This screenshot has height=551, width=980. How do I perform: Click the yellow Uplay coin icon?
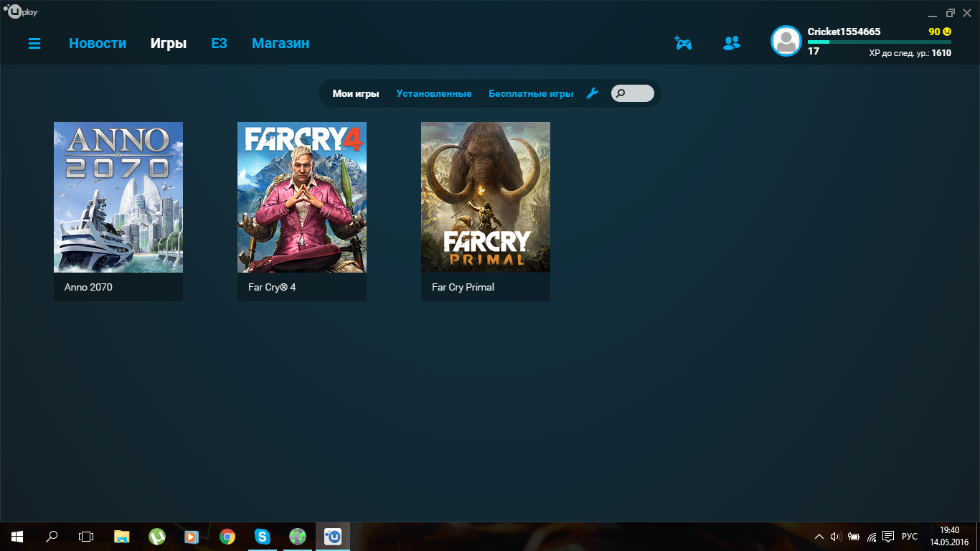[x=947, y=32]
